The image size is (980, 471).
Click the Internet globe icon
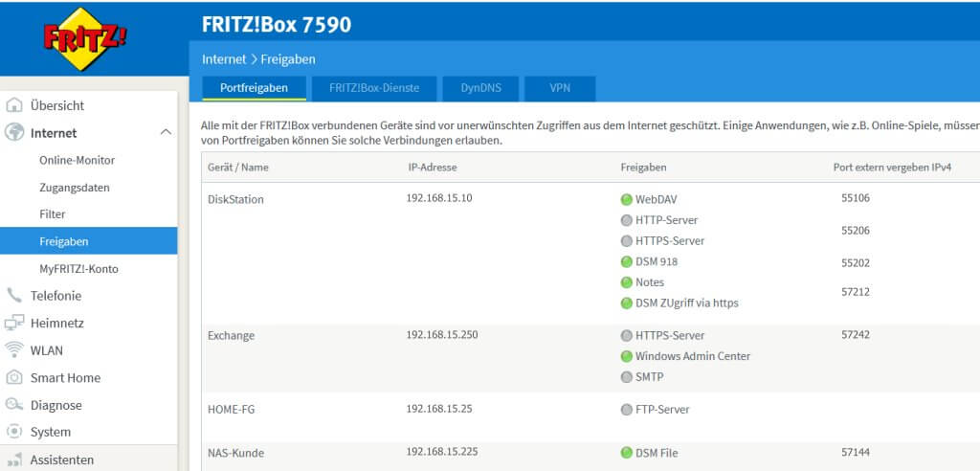point(13,133)
